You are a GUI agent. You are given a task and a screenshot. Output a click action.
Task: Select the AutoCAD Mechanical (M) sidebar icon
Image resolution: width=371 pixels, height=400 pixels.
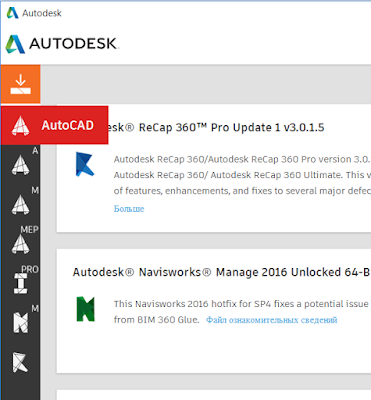pyautogui.click(x=21, y=204)
